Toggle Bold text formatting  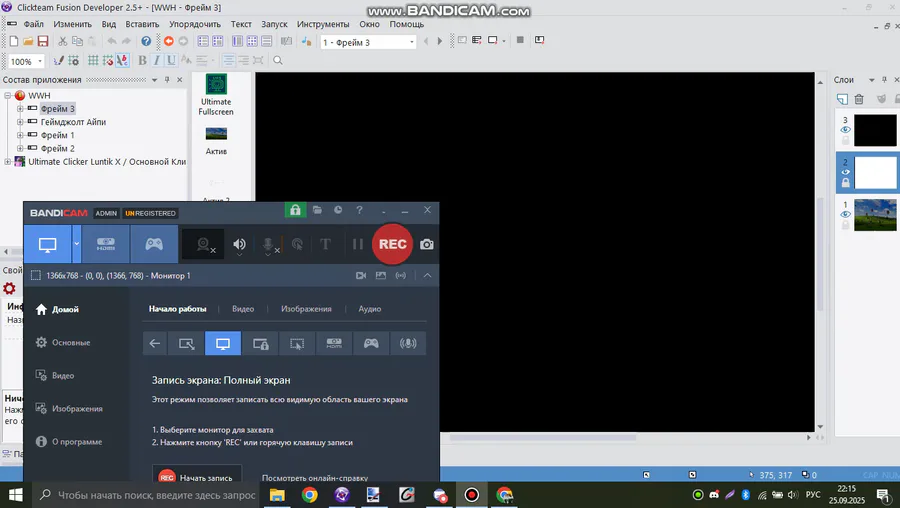[142, 60]
